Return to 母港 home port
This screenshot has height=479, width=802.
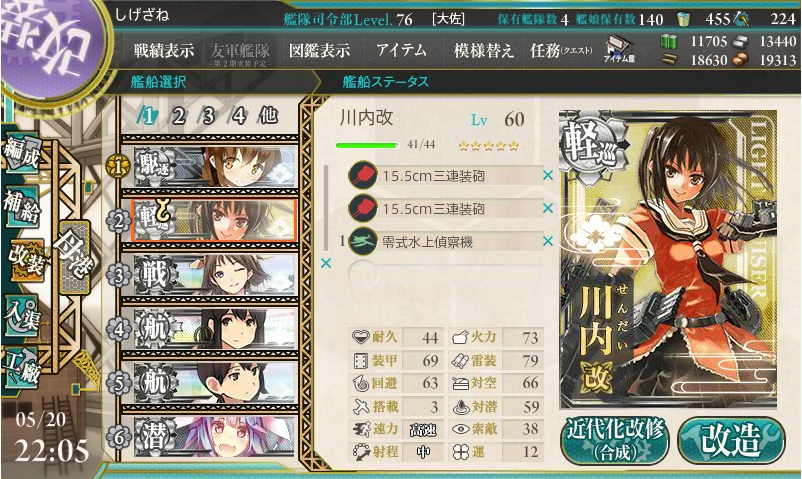(75, 257)
